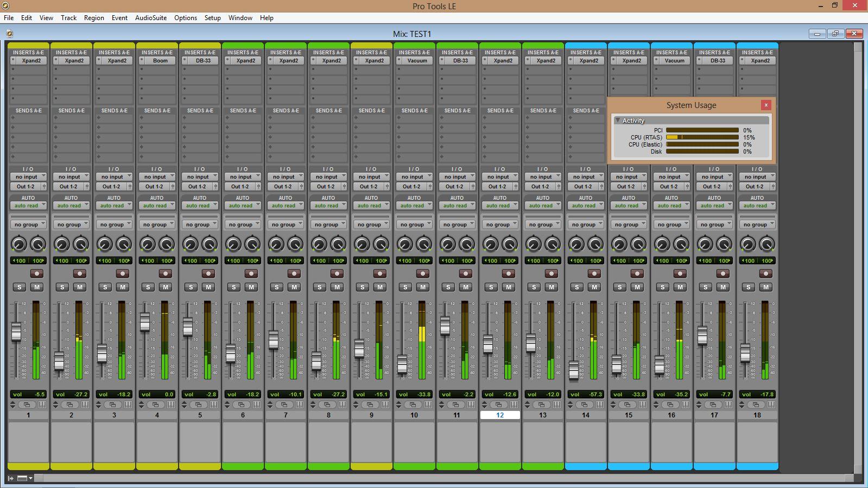Open the output window icon on track 18

[756, 405]
